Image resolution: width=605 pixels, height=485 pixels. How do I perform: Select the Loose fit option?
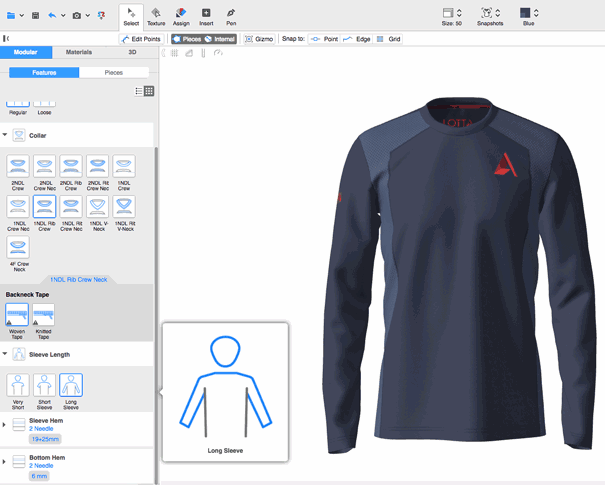click(x=44, y=108)
